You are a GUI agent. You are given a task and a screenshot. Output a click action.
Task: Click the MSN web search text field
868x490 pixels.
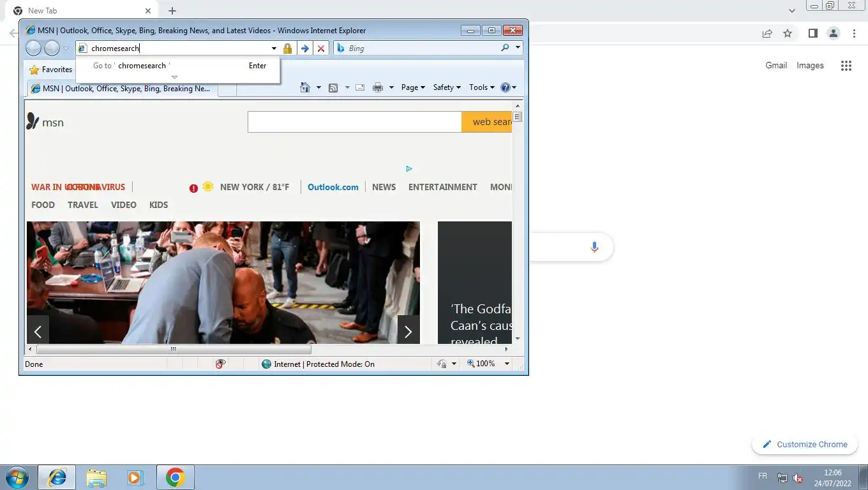(354, 122)
